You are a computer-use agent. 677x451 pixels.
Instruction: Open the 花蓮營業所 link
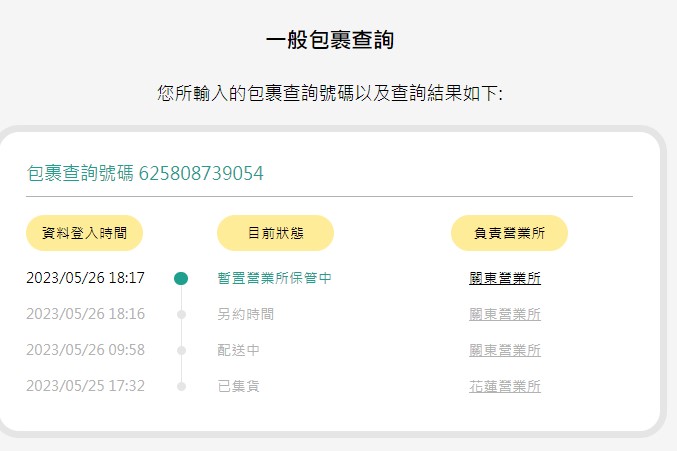(x=505, y=386)
